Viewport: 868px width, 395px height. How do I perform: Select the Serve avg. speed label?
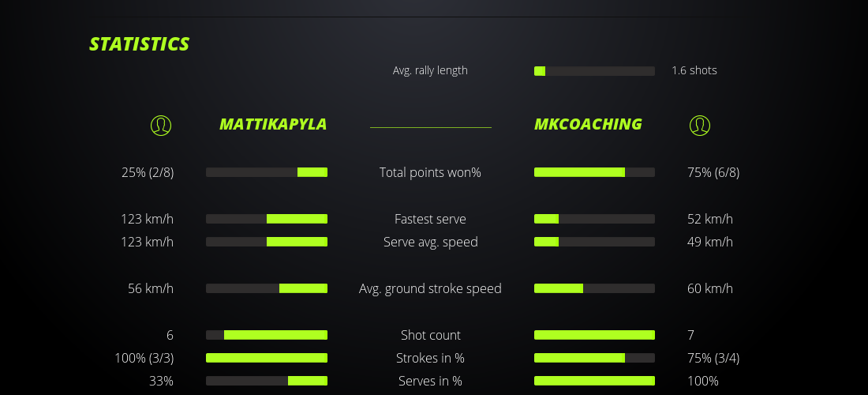pyautogui.click(x=430, y=242)
